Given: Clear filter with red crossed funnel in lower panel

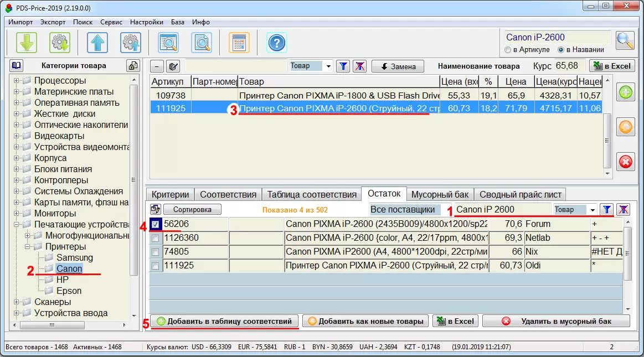Looking at the screenshot, I should (x=623, y=209).
